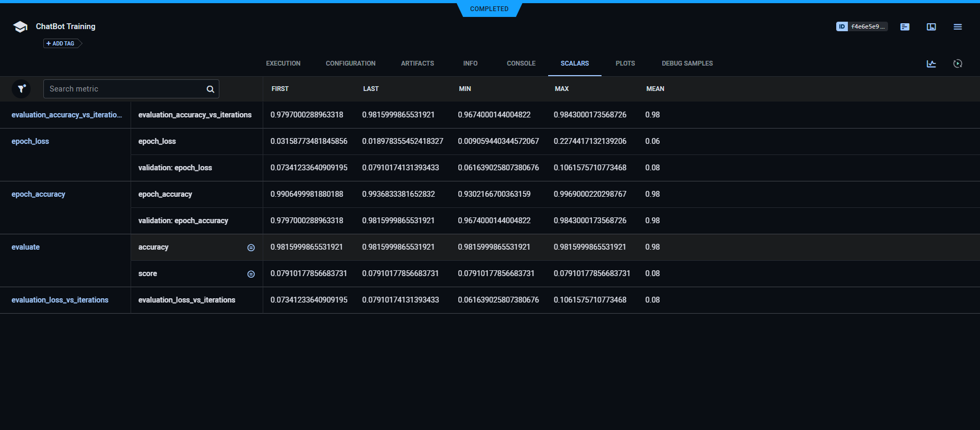Click the single-value icon on accuracy row
This screenshot has width=980, height=430.
point(251,248)
